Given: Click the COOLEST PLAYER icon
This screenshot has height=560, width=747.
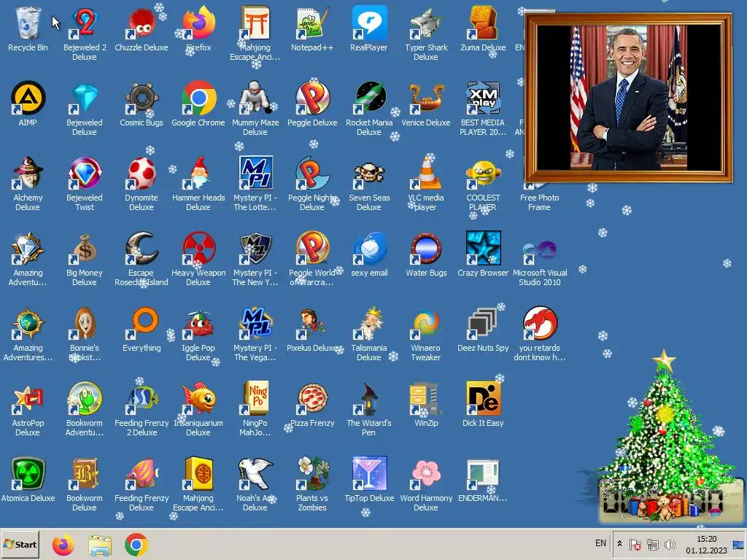Looking at the screenshot, I should tap(483, 173).
